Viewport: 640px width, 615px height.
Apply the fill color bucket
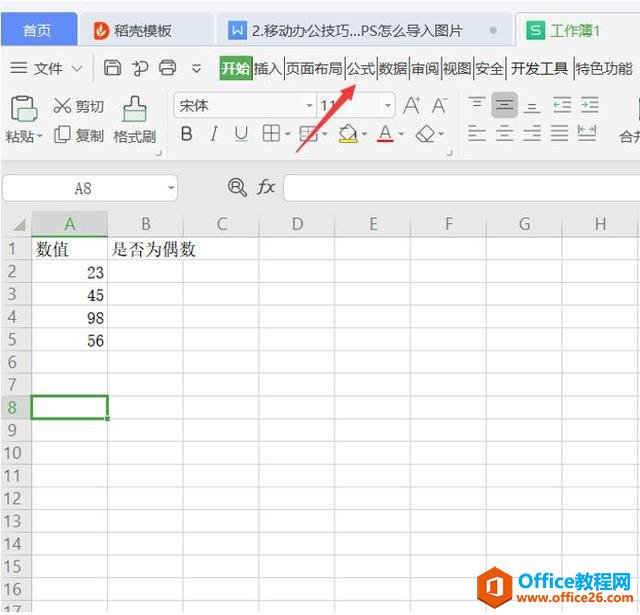348,133
